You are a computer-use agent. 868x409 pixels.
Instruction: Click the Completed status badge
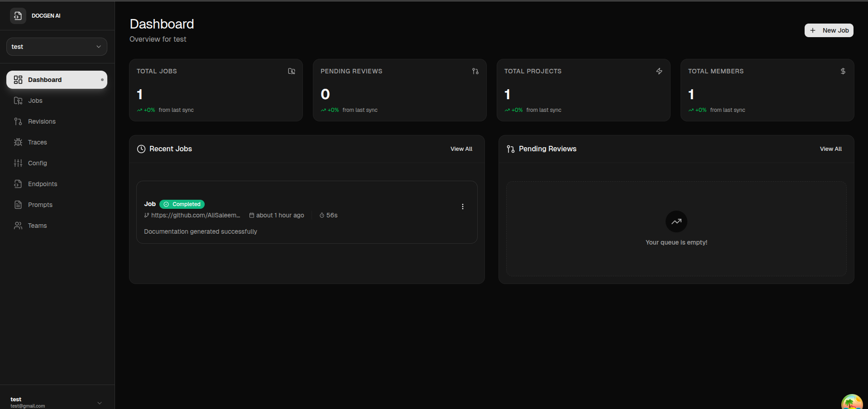[x=182, y=204]
